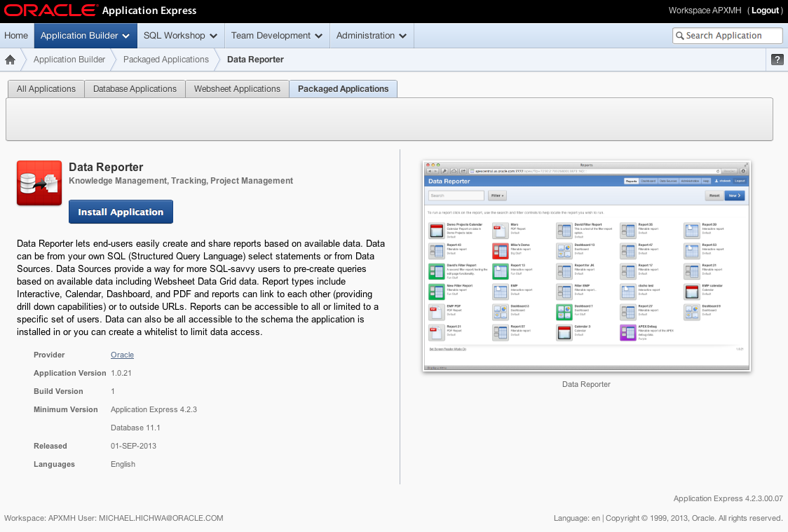The height and width of the screenshot is (532, 788).
Task: Click the Install Application button
Action: 121,212
